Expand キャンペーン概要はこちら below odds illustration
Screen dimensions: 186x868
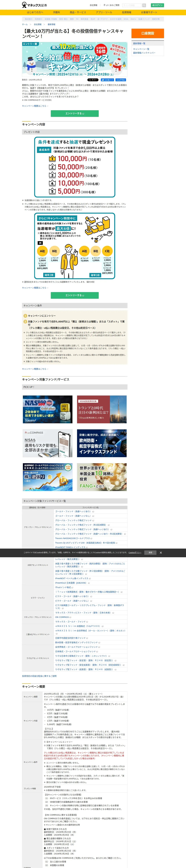[x=35, y=288]
